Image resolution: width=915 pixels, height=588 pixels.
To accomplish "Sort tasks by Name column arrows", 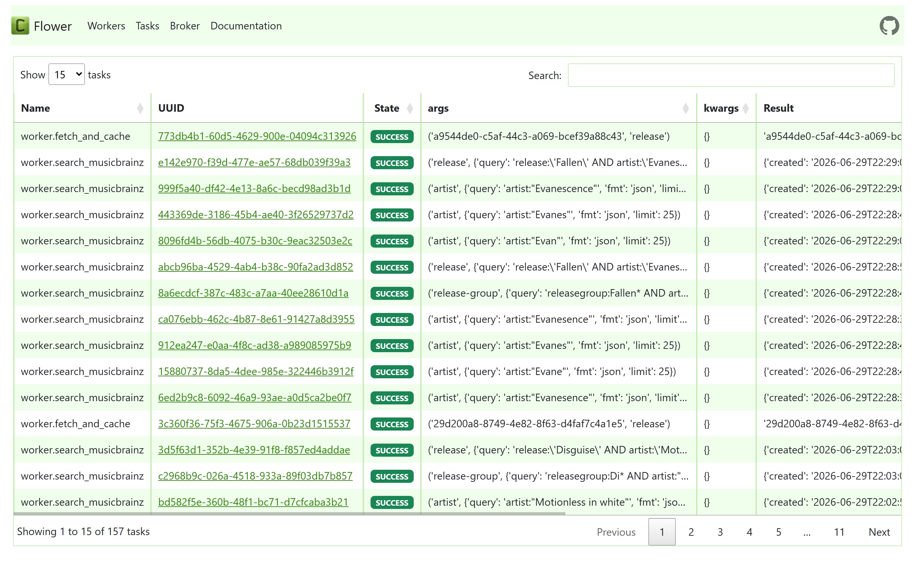I will tap(140, 108).
